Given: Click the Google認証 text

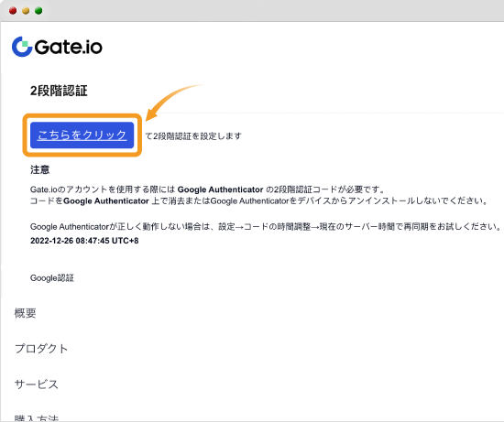Looking at the screenshot, I should 52,277.
